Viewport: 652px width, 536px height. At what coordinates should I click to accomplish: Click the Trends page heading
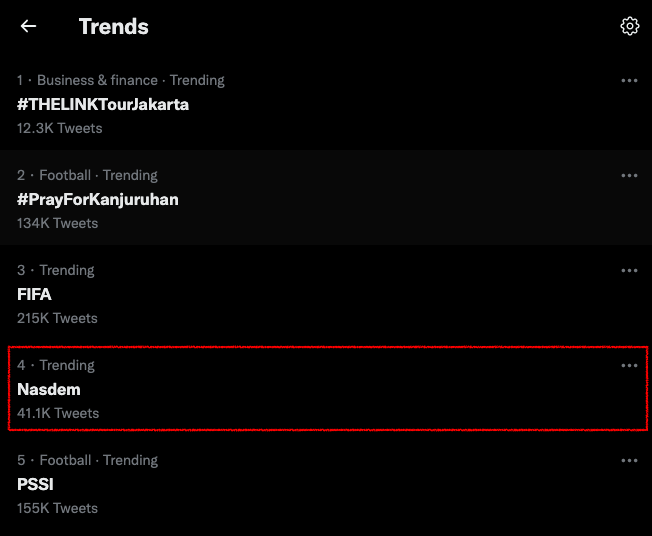coord(114,27)
